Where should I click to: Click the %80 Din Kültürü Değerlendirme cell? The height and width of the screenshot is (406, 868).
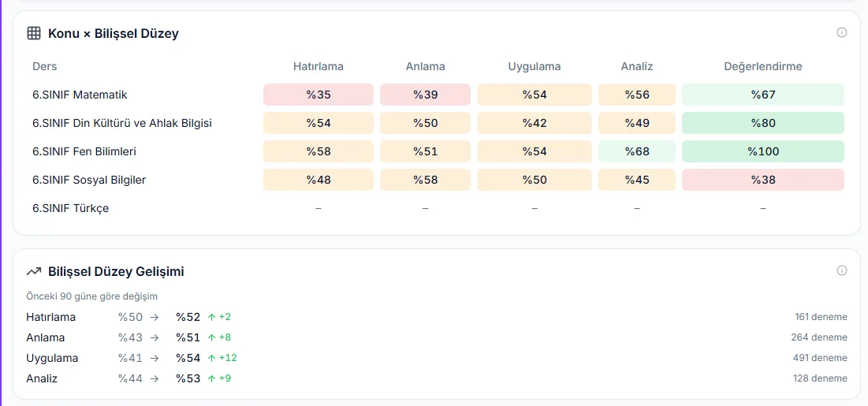coord(763,123)
